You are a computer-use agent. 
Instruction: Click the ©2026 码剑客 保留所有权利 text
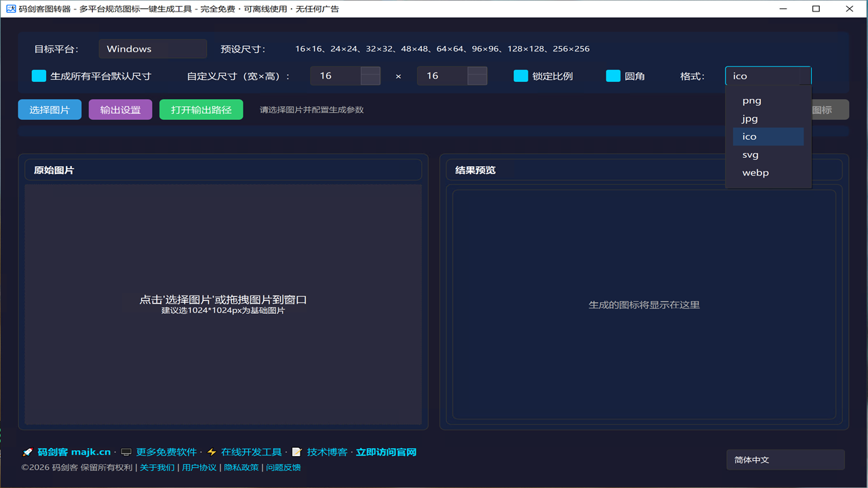[x=77, y=467]
